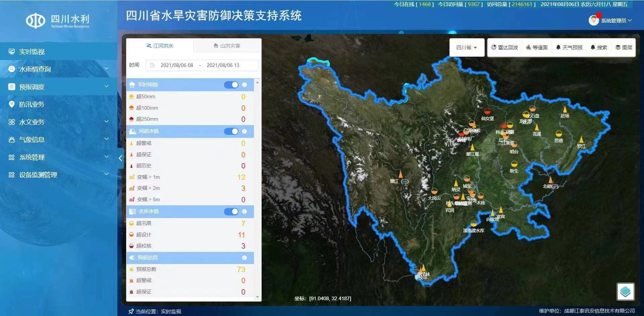Click the 都江堰 station marker on map
This screenshot has width=644, height=316.
(x=472, y=148)
